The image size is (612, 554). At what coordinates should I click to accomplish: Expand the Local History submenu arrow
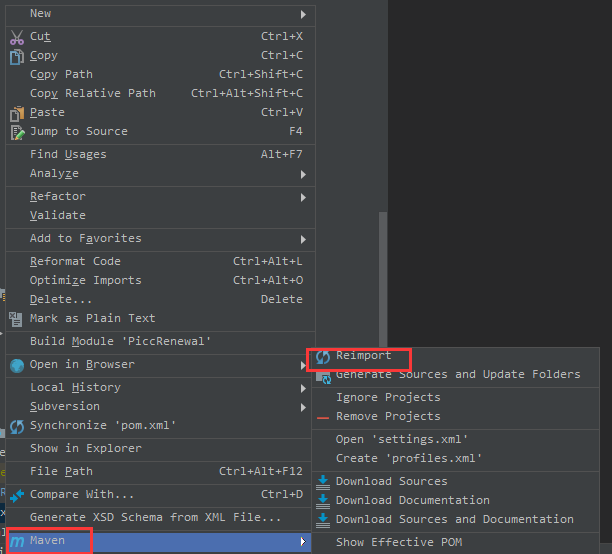pos(303,388)
